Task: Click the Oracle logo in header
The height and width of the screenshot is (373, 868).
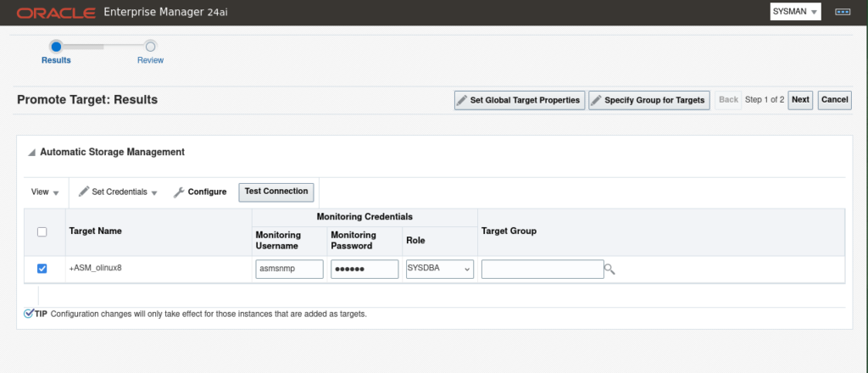Action: [x=54, y=13]
